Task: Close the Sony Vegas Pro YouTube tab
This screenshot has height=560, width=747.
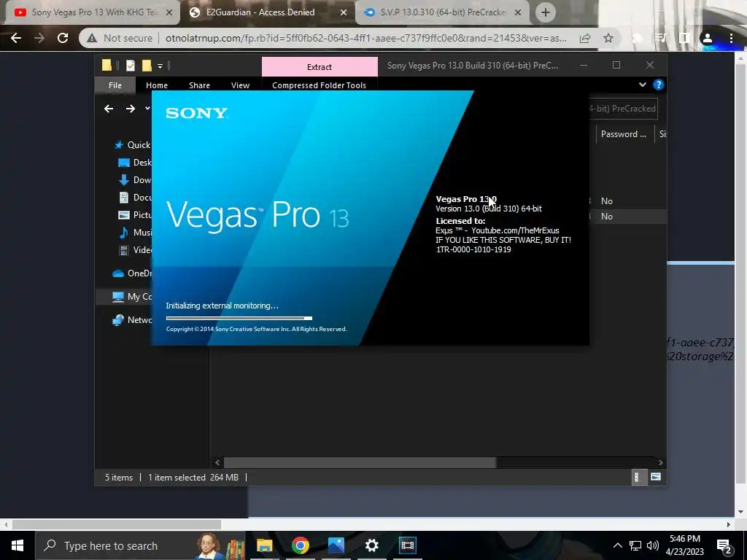Action: [x=169, y=13]
